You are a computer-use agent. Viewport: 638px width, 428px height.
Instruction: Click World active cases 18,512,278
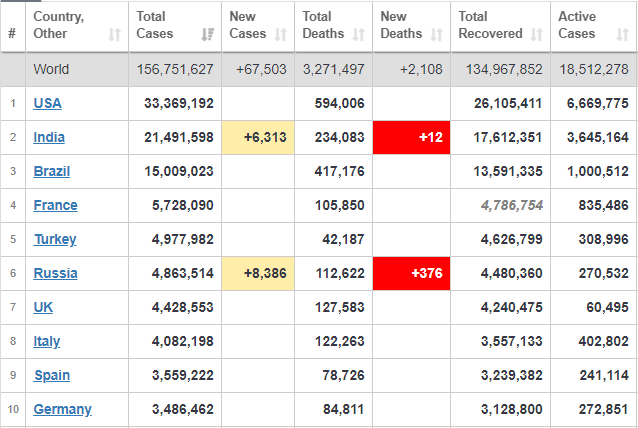tap(594, 70)
